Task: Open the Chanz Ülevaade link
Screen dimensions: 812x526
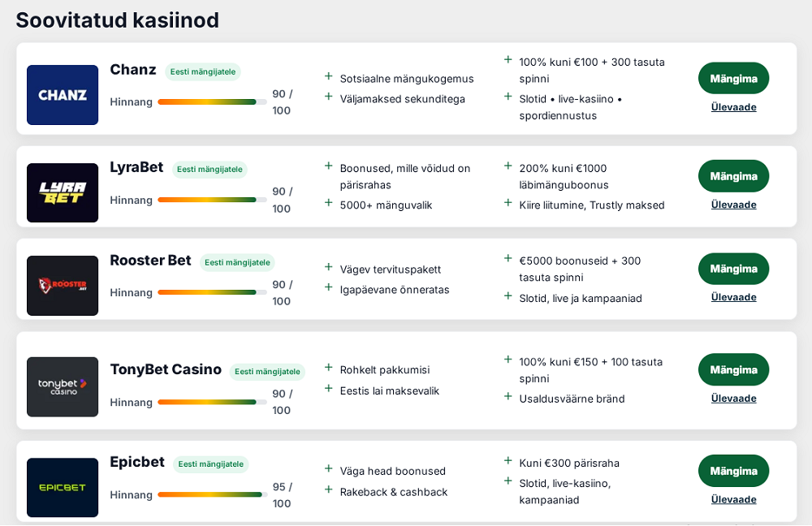Action: point(733,107)
